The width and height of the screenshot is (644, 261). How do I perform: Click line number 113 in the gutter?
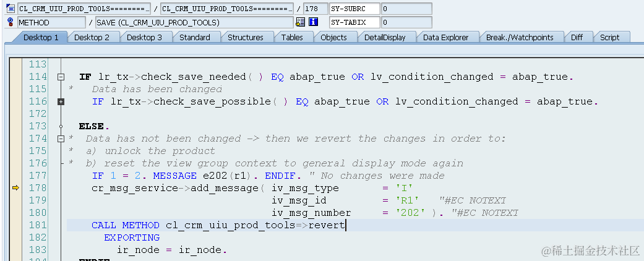(x=38, y=64)
